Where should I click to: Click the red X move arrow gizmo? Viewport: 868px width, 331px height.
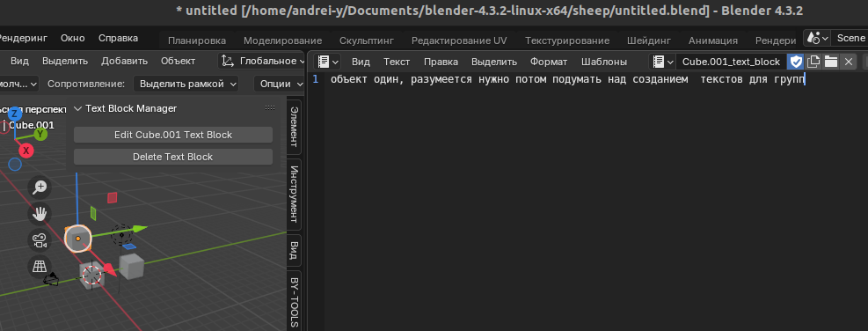click(110, 270)
